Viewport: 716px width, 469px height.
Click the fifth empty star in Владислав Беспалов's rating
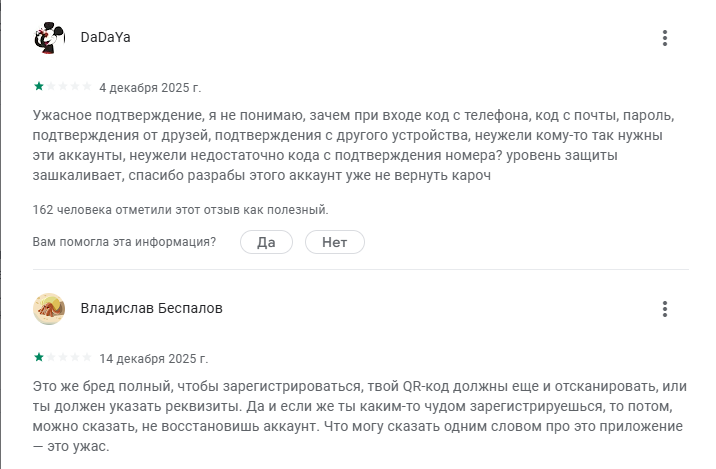coord(87,357)
